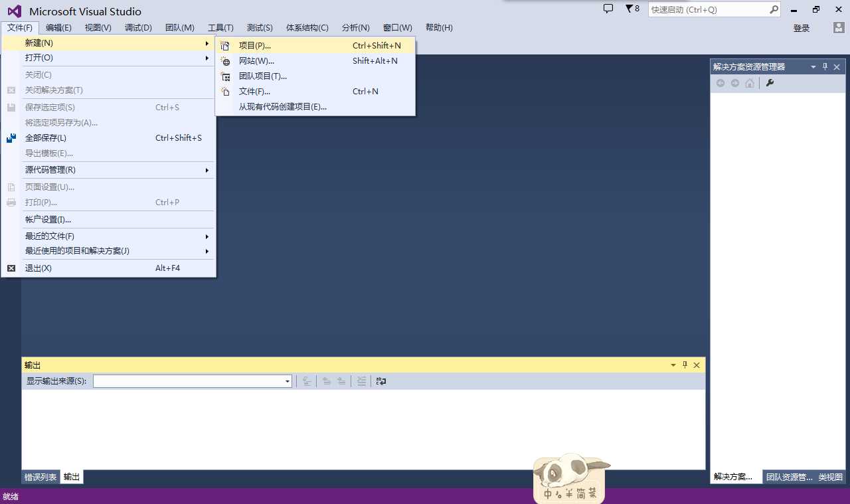
Task: Open the 显示输出来源 combo box
Action: click(193, 381)
